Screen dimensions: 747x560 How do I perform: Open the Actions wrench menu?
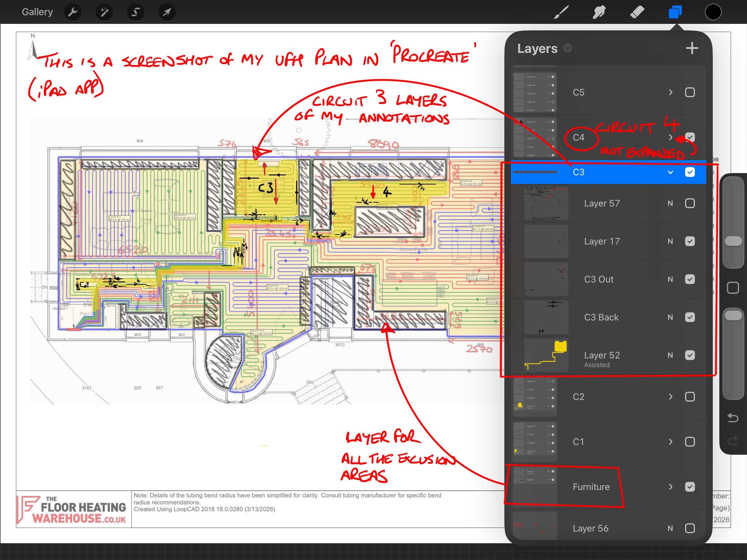click(x=72, y=12)
